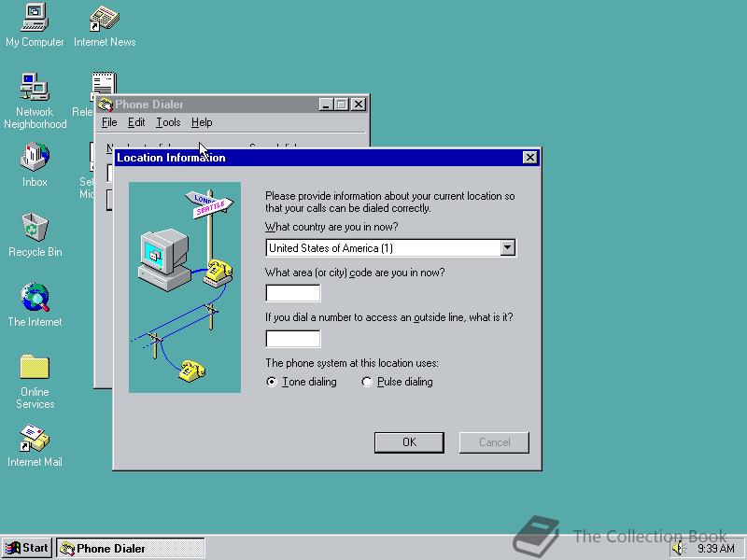Open the Tools menu in Phone Dialer
Viewport: 747px width, 560px height.
click(x=168, y=122)
